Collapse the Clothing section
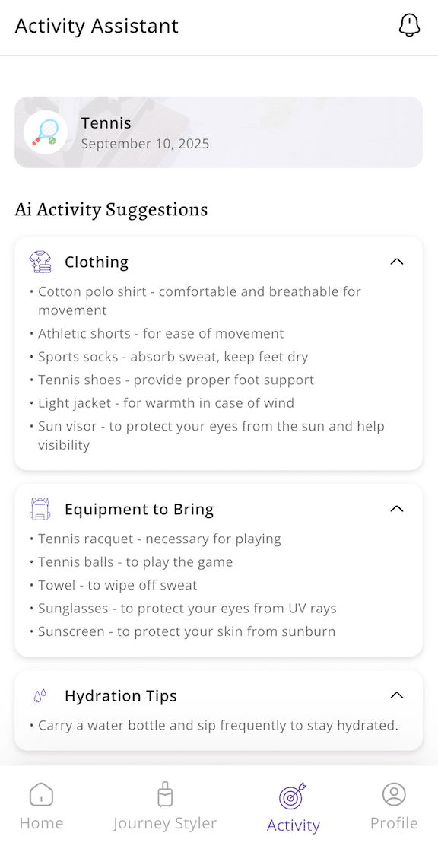 click(x=396, y=261)
